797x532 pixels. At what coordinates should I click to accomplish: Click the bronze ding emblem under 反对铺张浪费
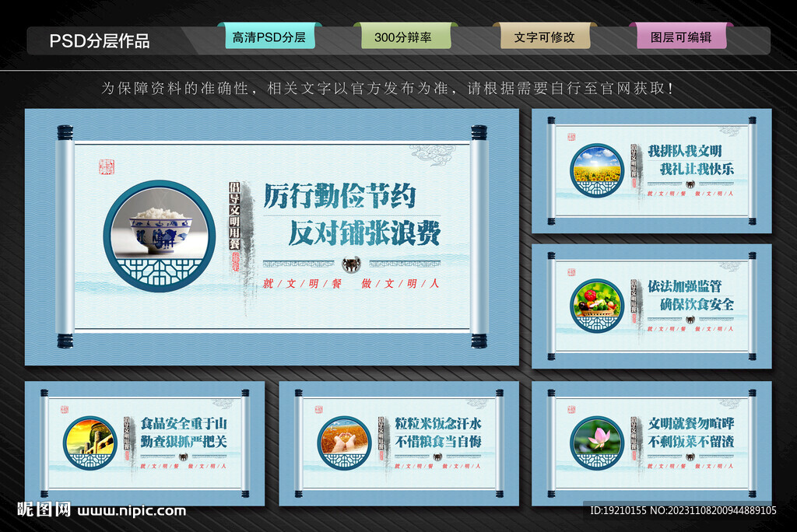[351, 264]
